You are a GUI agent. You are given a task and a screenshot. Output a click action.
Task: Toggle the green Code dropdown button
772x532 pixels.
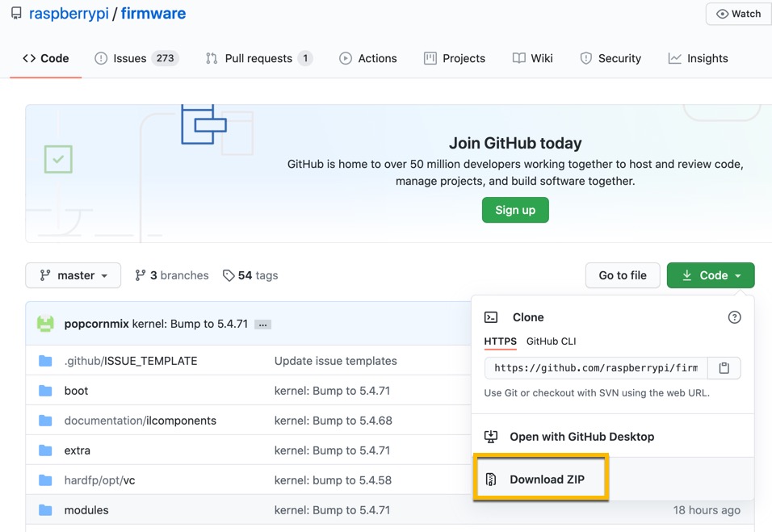pyautogui.click(x=711, y=275)
